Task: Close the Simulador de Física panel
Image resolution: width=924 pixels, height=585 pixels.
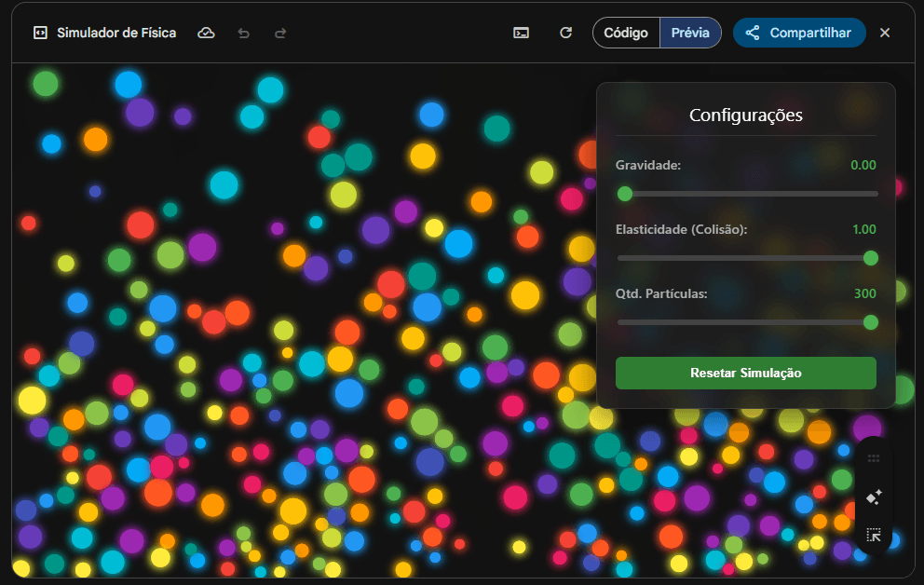Action: (x=885, y=33)
